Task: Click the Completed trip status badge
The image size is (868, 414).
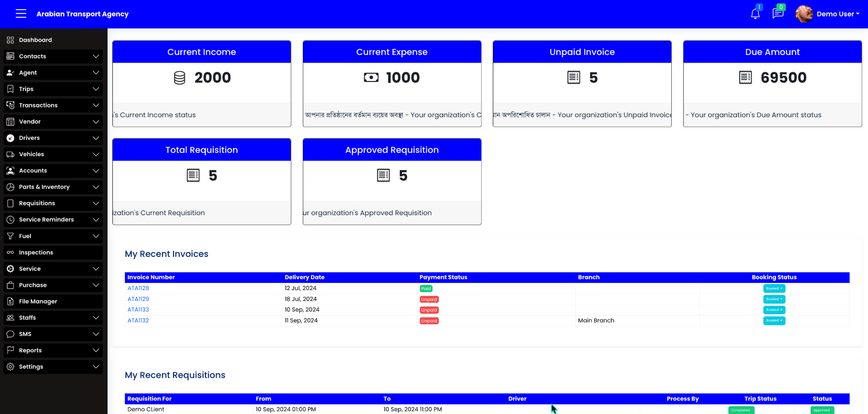Action: click(741, 410)
